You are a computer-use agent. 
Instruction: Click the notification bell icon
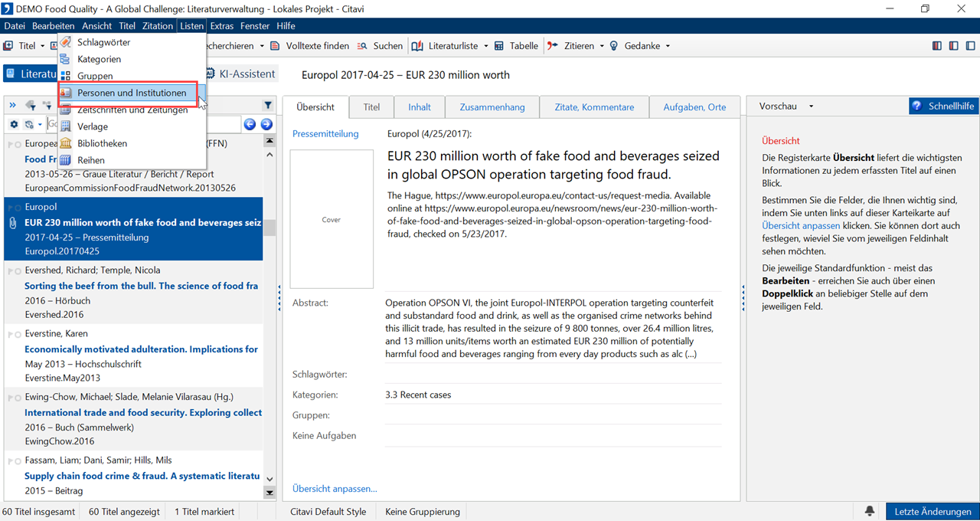(x=870, y=511)
